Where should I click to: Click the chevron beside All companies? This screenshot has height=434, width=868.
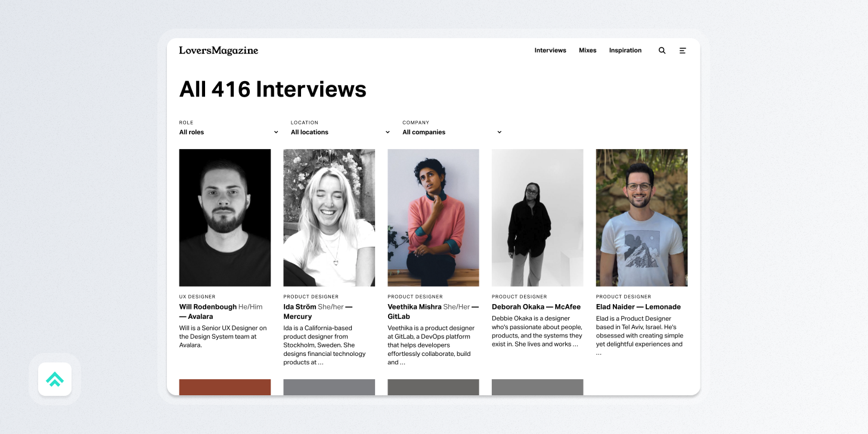[x=500, y=132]
